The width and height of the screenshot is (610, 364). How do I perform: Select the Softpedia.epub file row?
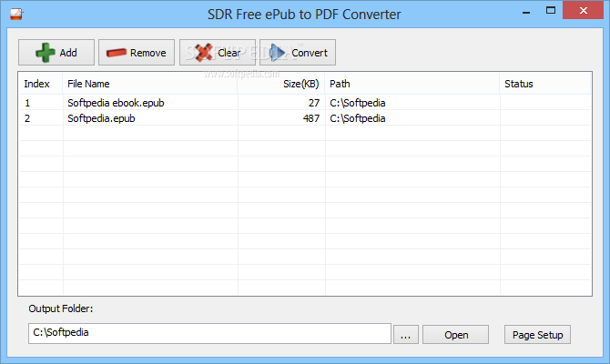[305, 118]
